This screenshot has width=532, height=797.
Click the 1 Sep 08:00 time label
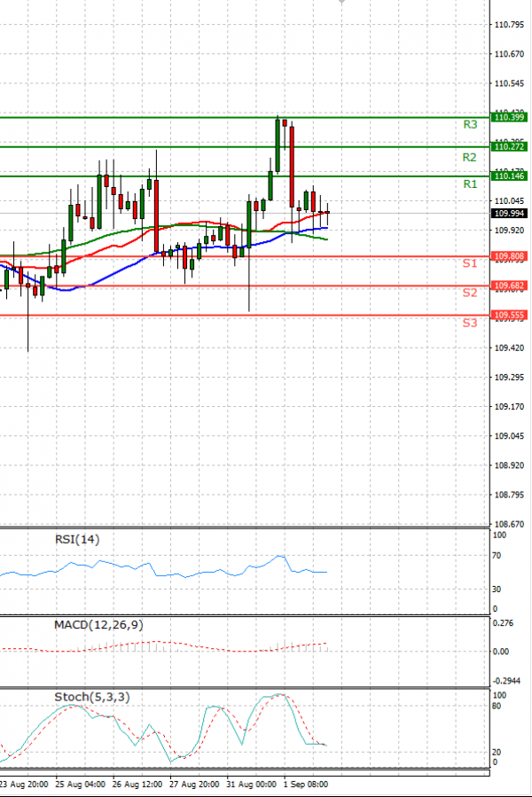[x=306, y=785]
